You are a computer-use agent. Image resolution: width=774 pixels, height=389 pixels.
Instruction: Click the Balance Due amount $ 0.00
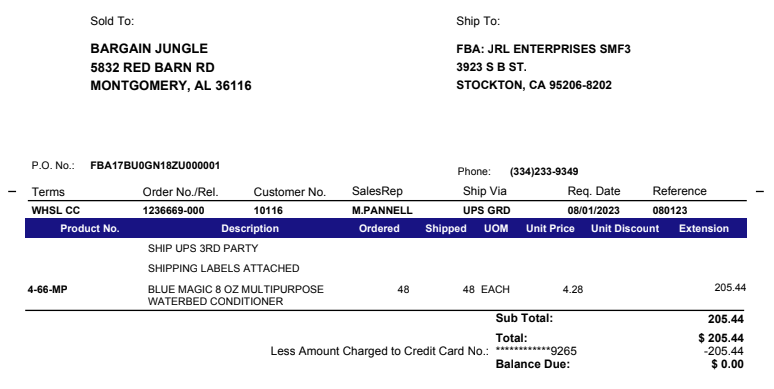tap(728, 364)
